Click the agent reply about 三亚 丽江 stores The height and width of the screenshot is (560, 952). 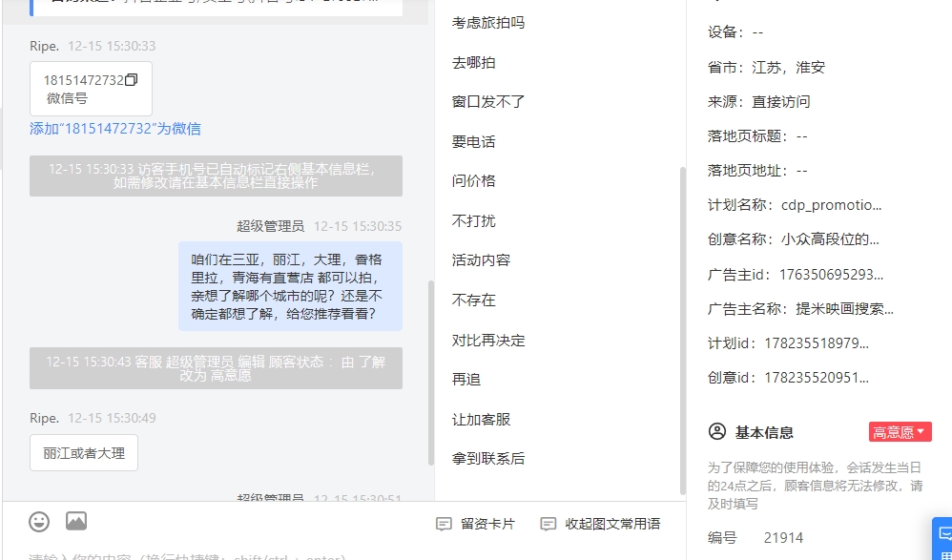pos(290,287)
